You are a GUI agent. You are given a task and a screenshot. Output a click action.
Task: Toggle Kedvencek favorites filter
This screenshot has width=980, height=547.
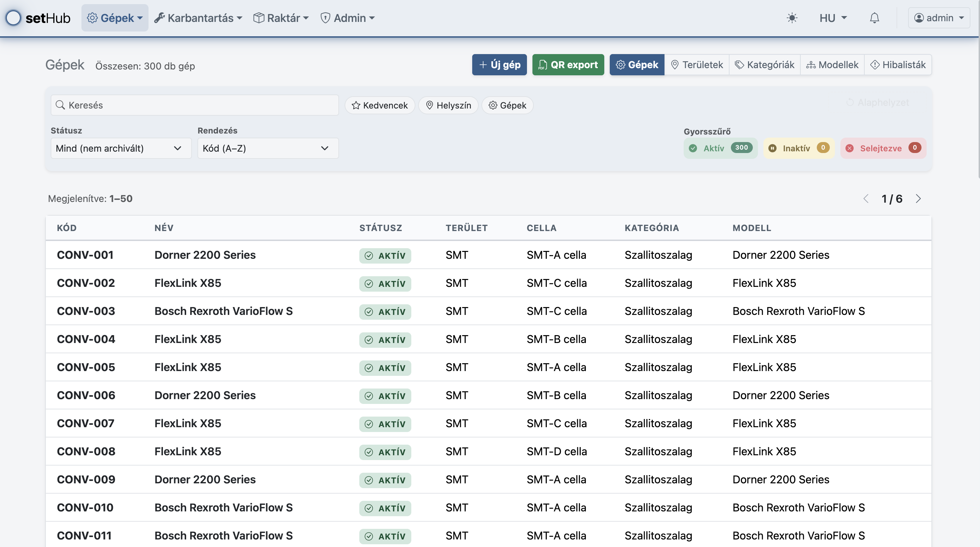379,105
